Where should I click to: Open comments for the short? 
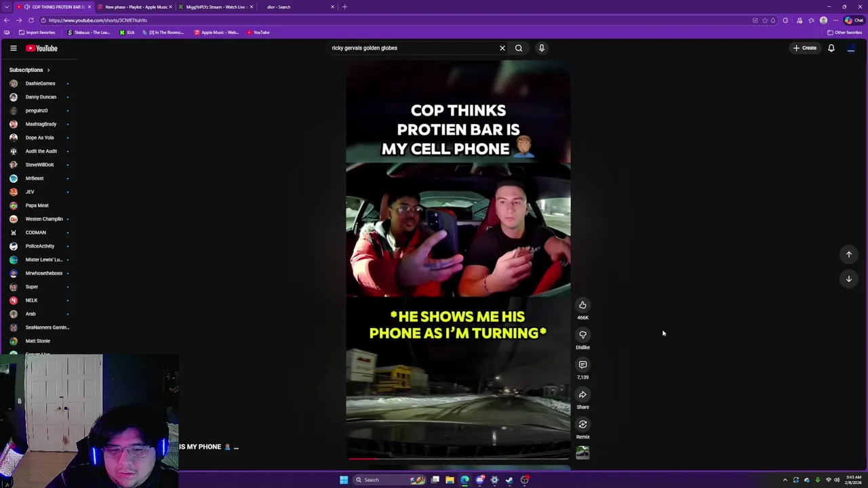tap(583, 365)
